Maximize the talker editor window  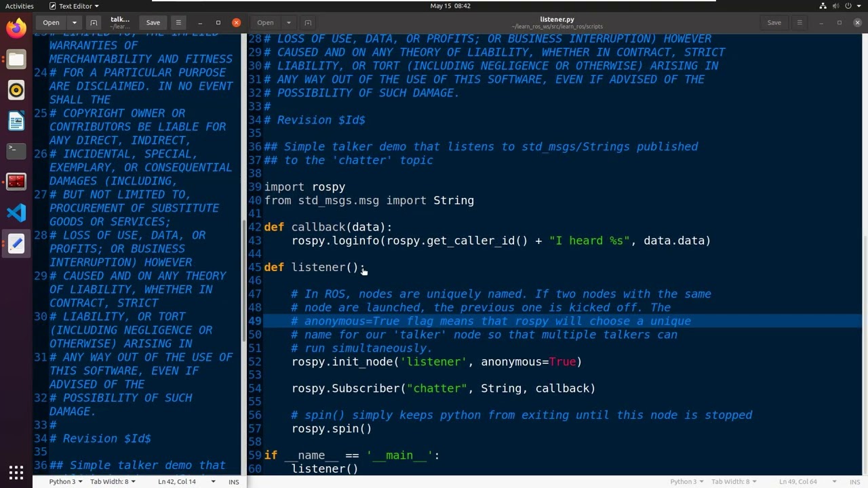[x=218, y=22]
